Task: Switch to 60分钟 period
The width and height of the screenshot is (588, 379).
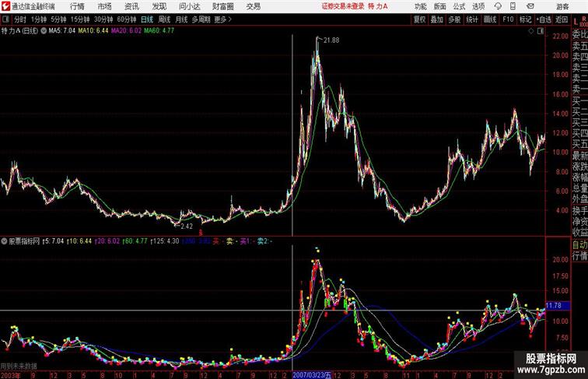Action: (x=127, y=19)
